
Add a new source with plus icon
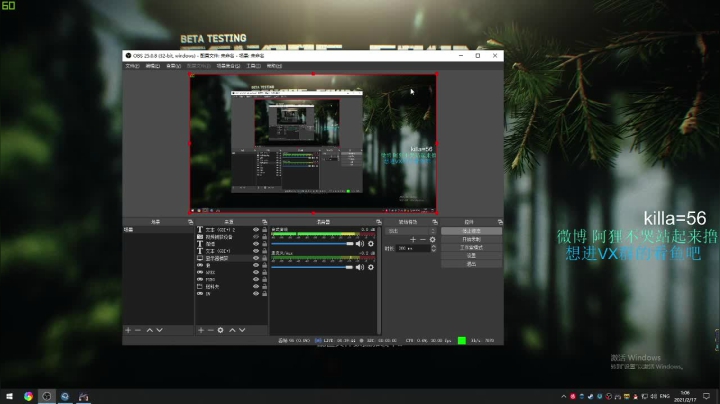[x=201, y=330]
